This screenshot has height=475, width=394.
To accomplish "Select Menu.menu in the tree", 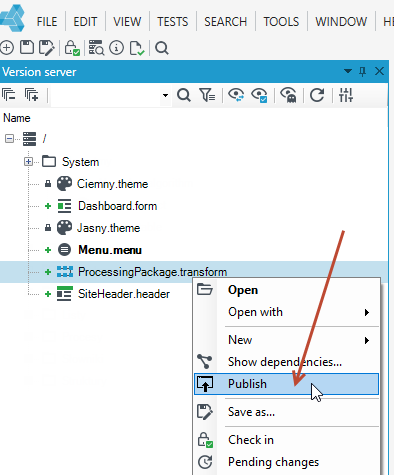I will pos(110,250).
